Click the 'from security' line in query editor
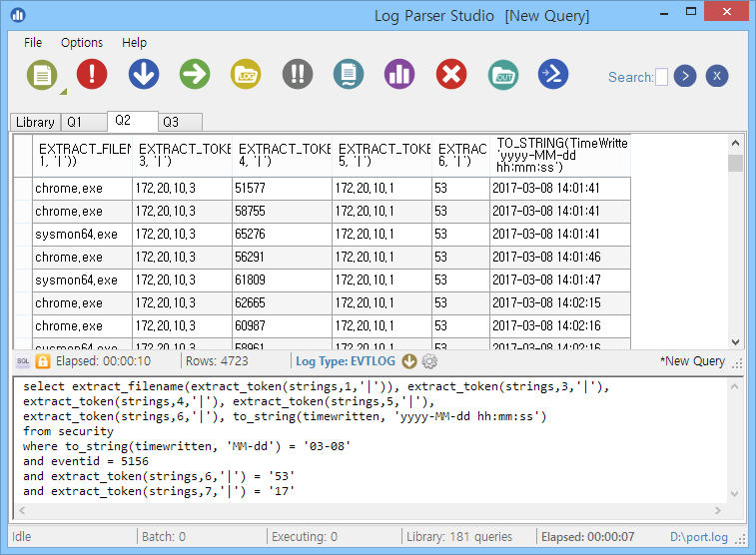The width and height of the screenshot is (756, 555). pyautogui.click(x=68, y=431)
